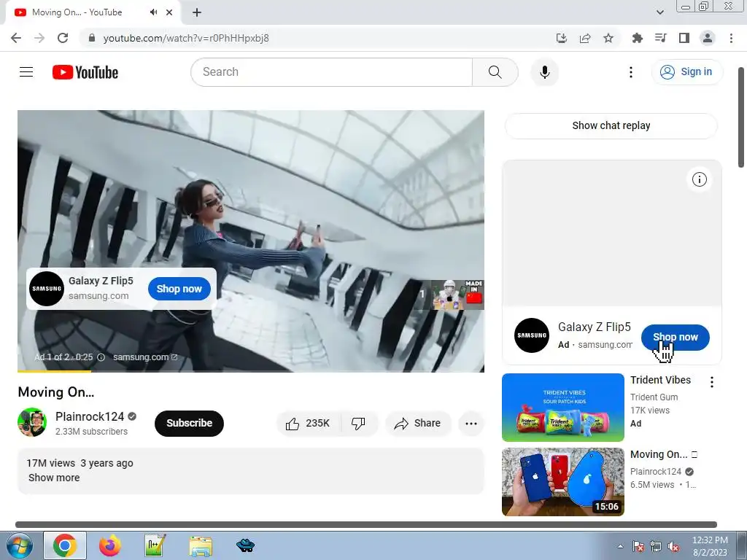The image size is (747, 560).
Task: Click Chrome icon in the taskbar
Action: point(65,545)
